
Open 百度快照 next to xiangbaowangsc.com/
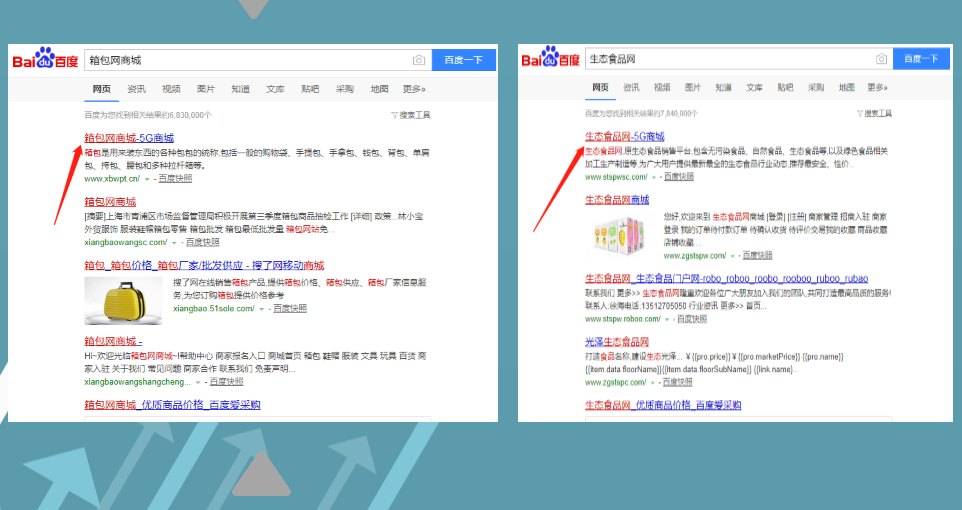(x=203, y=242)
